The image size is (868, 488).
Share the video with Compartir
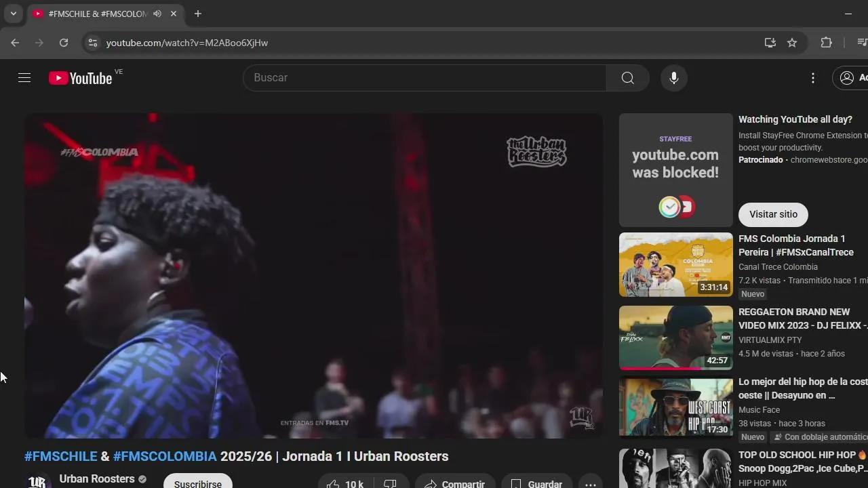(455, 482)
